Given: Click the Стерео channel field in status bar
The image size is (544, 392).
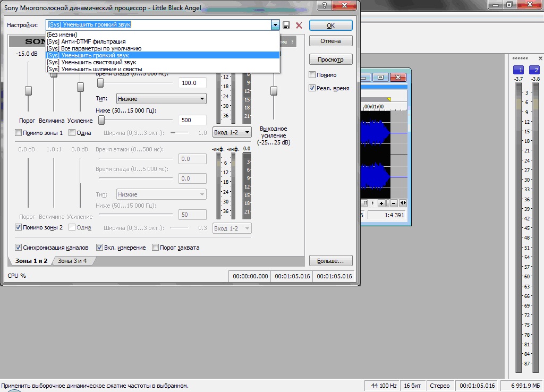Looking at the screenshot, I should click(439, 386).
